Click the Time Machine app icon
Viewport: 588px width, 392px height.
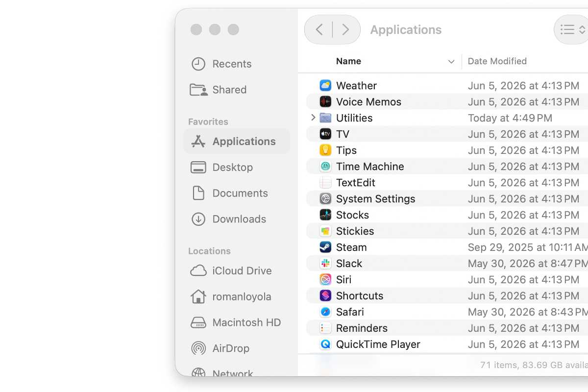coord(325,167)
